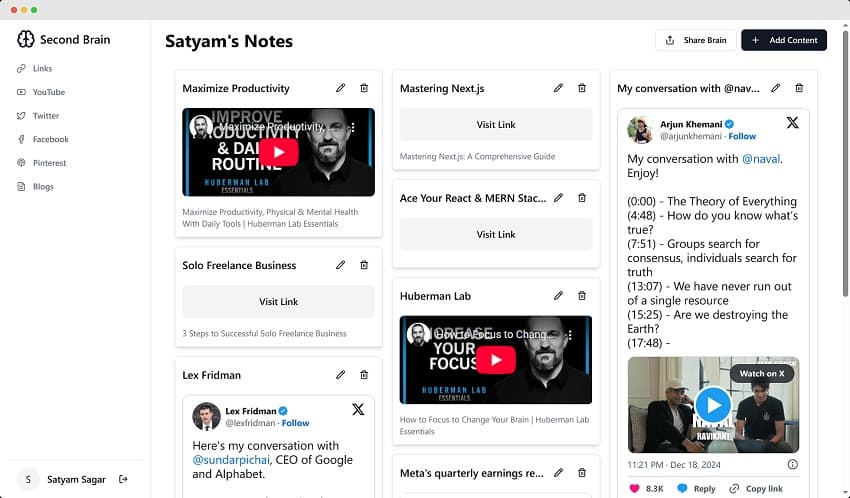Click Arjun Khemani's profile avatar
The width and height of the screenshot is (850, 498).
click(640, 130)
